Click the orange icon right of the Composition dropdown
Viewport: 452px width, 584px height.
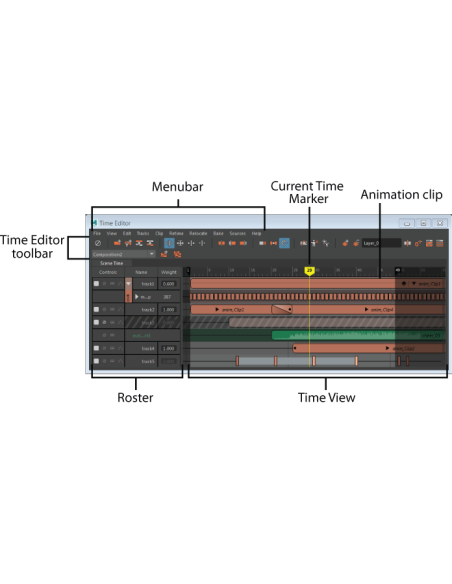pos(164,254)
